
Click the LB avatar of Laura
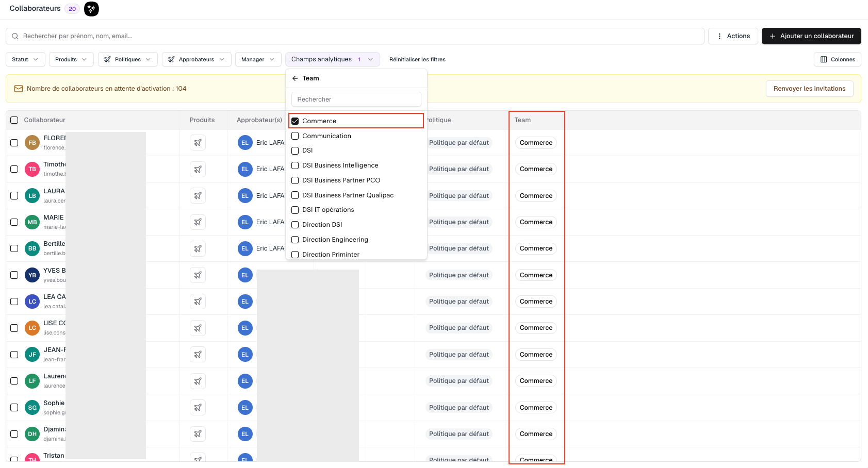tap(32, 196)
